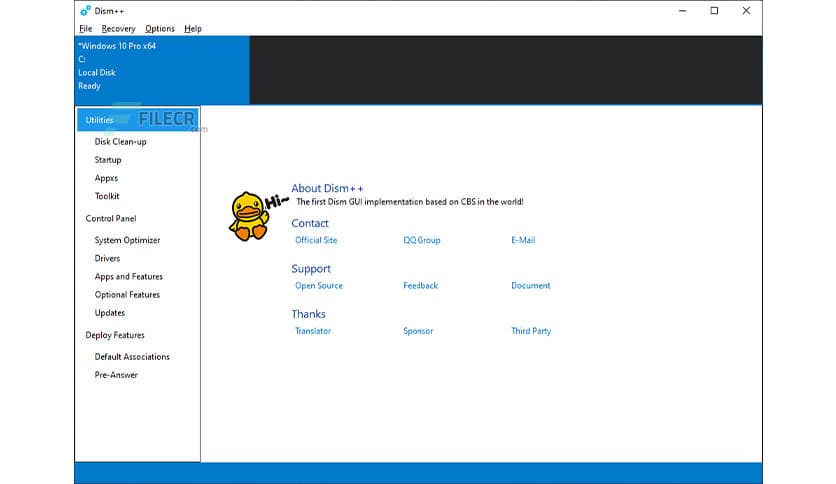This screenshot has height=484, width=836.
Task: Minimize the Dism++ window
Action: 682,11
